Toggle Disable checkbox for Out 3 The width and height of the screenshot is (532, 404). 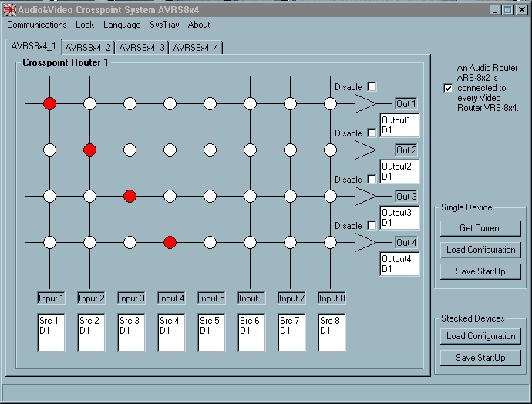tap(372, 179)
